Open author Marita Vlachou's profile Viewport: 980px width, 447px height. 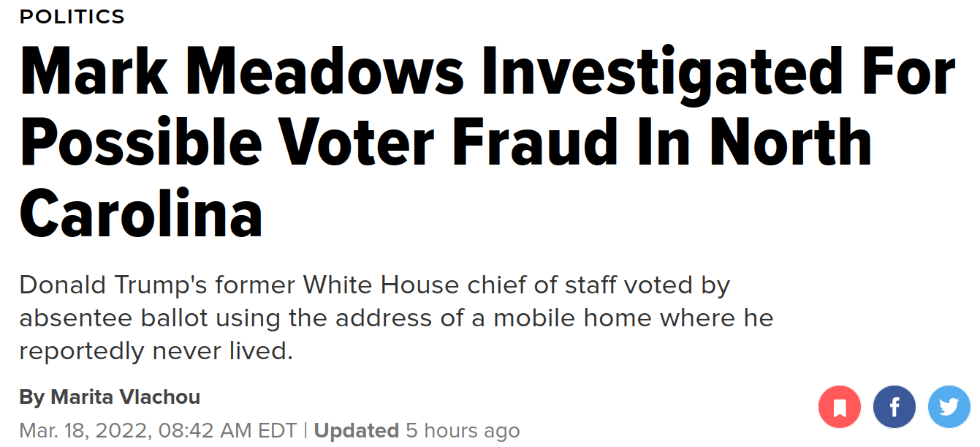(x=125, y=397)
